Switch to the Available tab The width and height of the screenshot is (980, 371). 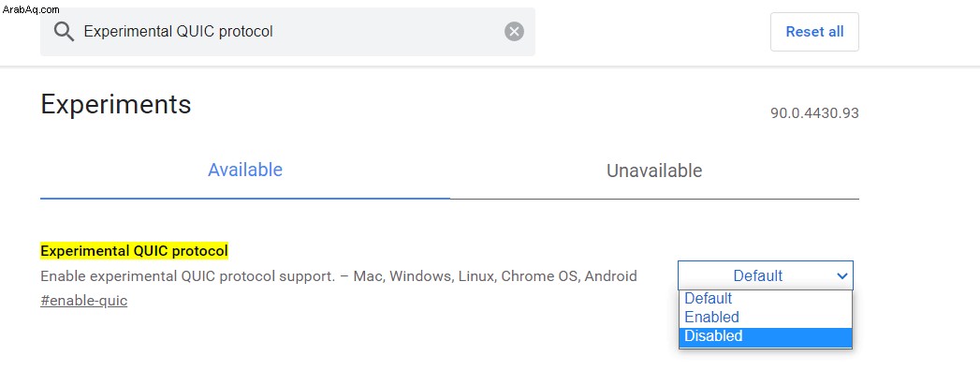245,170
